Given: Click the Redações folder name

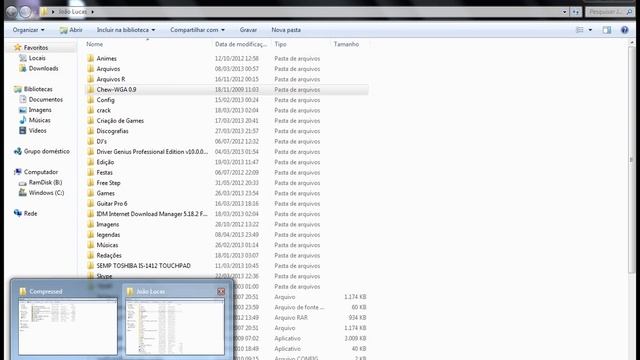Looking at the screenshot, I should (109, 256).
